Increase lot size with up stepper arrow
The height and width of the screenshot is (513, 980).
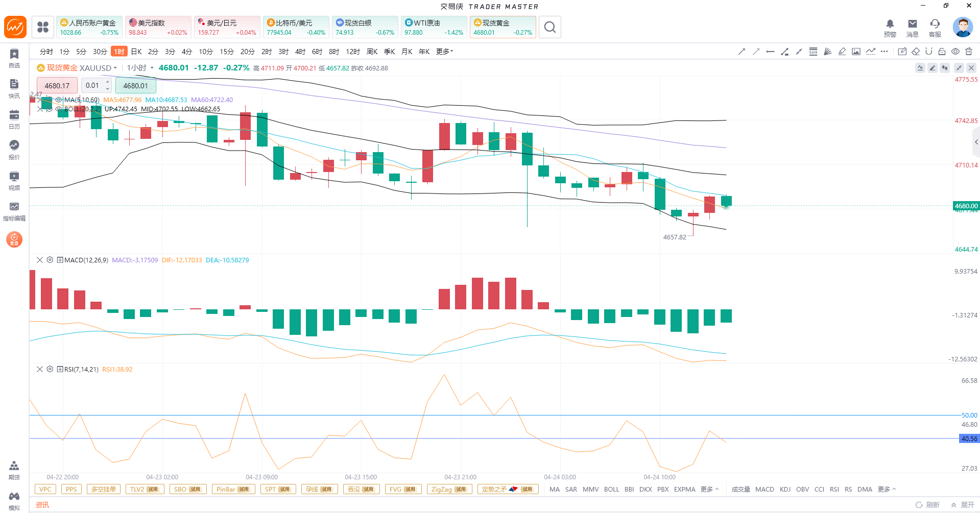108,82
